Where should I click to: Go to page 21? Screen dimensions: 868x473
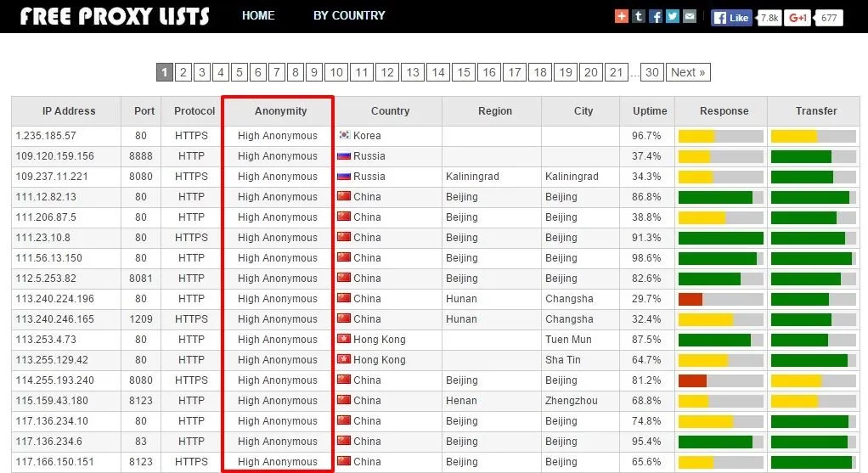click(x=617, y=72)
